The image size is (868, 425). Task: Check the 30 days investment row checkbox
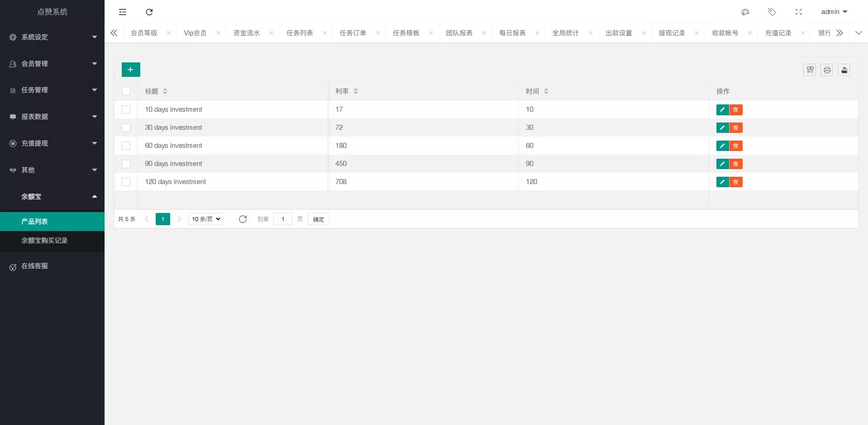point(126,127)
